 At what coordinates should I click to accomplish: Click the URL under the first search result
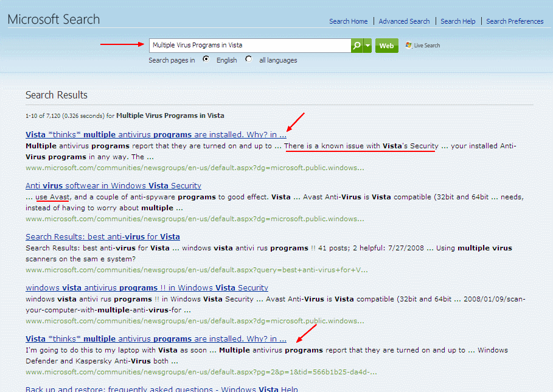(x=195, y=168)
